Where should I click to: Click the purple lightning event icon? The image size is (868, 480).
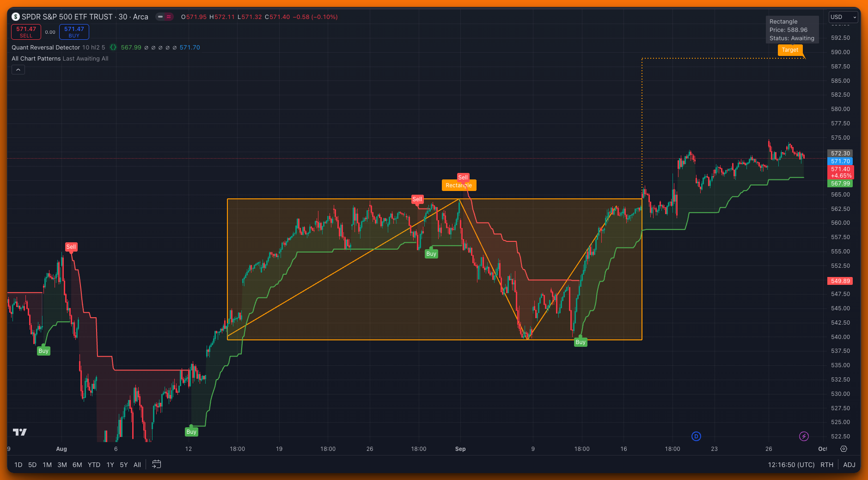(804, 436)
